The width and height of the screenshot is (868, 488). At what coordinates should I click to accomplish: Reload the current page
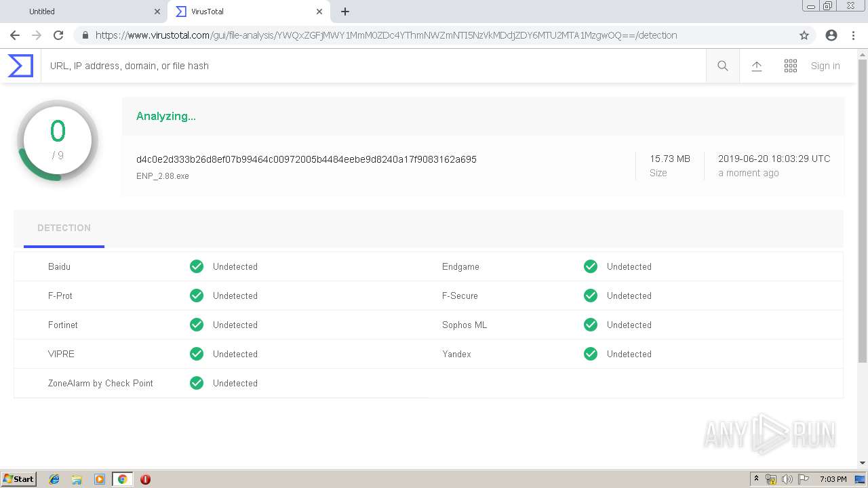pyautogui.click(x=58, y=35)
